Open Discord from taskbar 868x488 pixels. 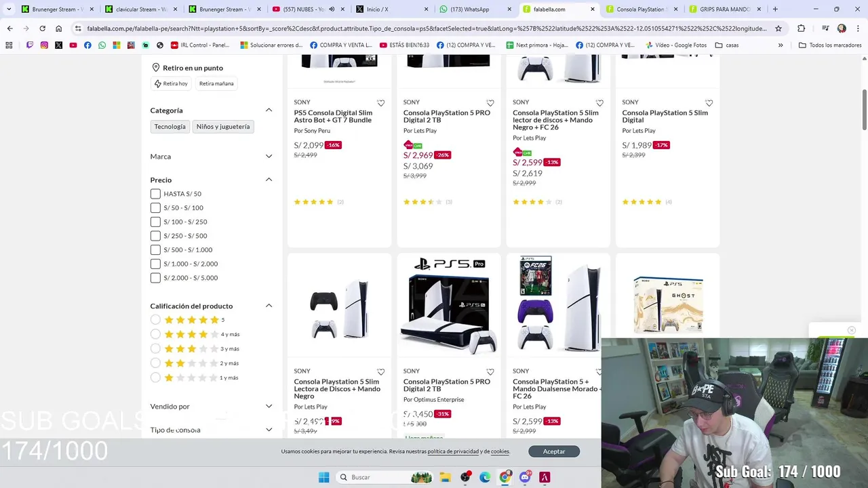click(525, 477)
